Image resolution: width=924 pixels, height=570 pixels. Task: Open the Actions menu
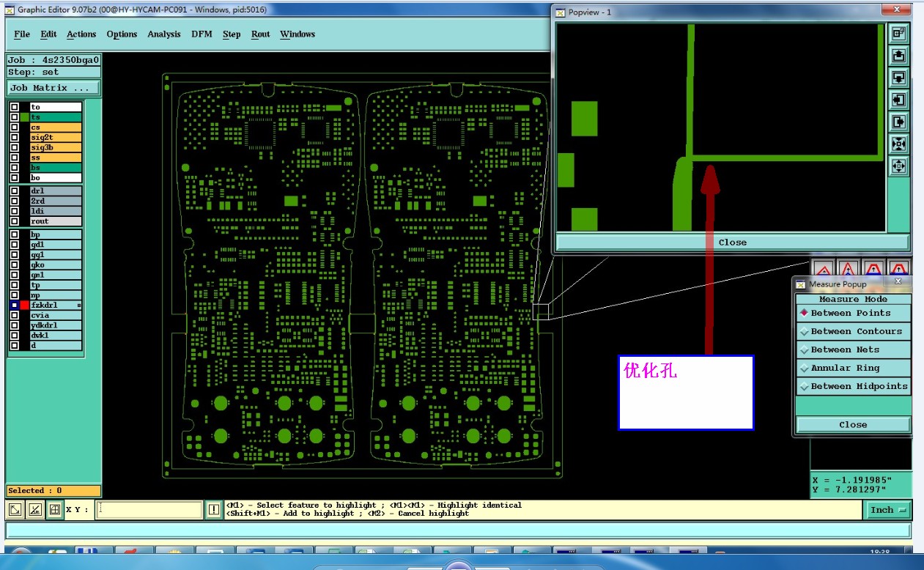pyautogui.click(x=81, y=34)
